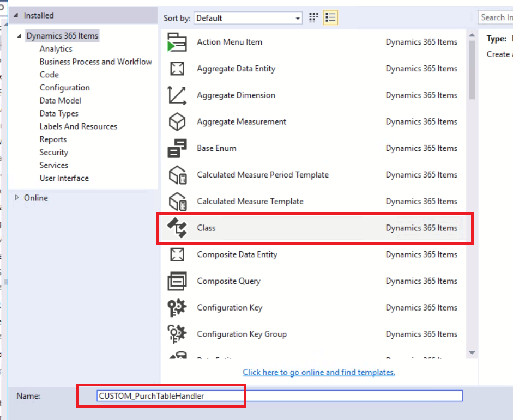Collapse the Dynamics 365 Items tree node
Screen dimensions: 513x420
point(19,36)
